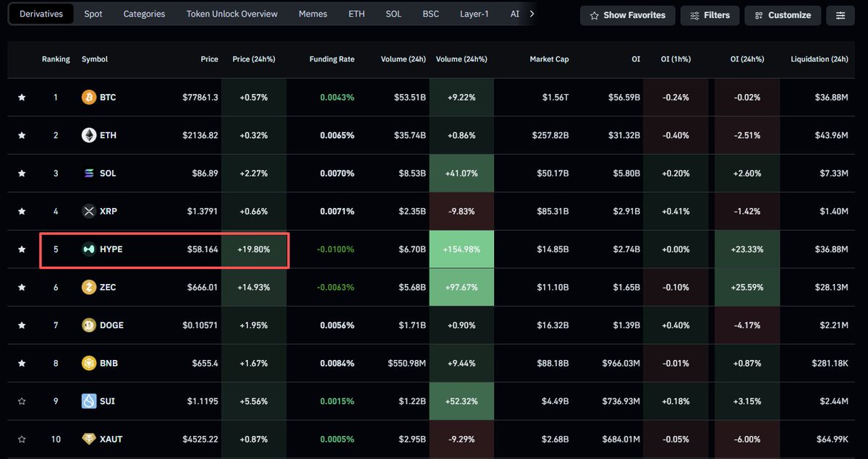Open the Categories tab

(x=144, y=14)
